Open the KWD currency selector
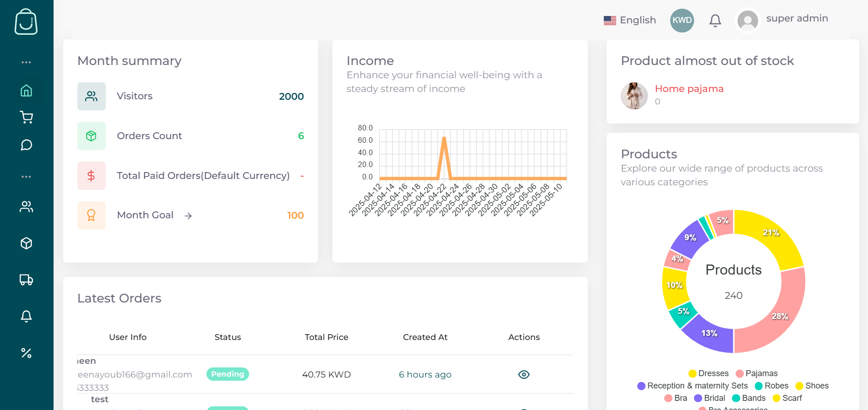Viewport: 868px width, 410px height. pyautogui.click(x=682, y=21)
